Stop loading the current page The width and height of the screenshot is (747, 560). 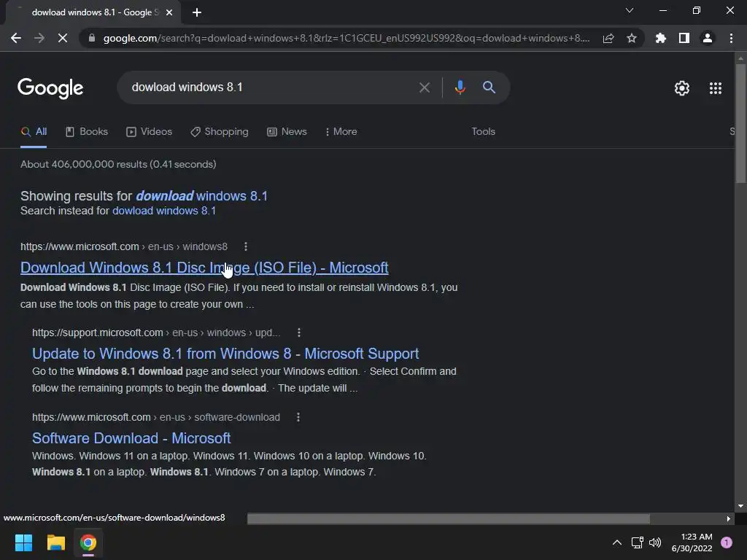(x=63, y=38)
